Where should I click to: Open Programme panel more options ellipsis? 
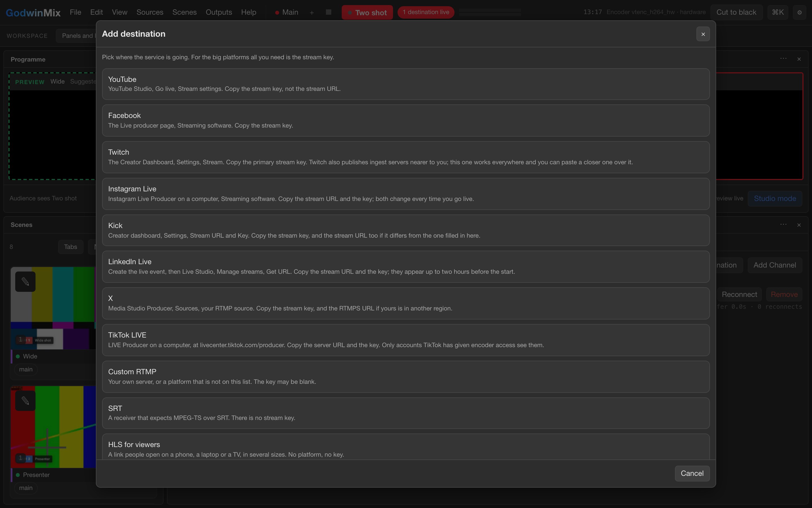pos(783,58)
